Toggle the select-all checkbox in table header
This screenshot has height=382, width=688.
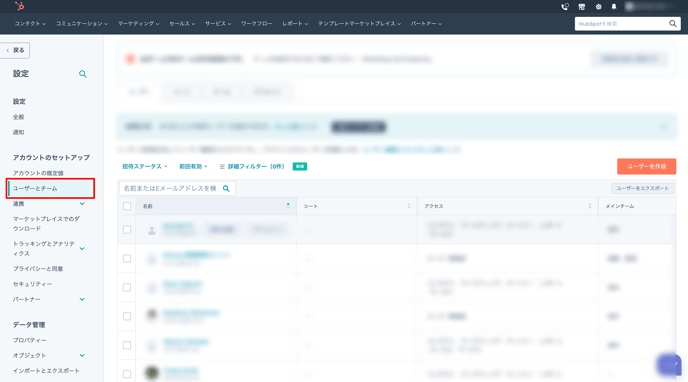127,206
